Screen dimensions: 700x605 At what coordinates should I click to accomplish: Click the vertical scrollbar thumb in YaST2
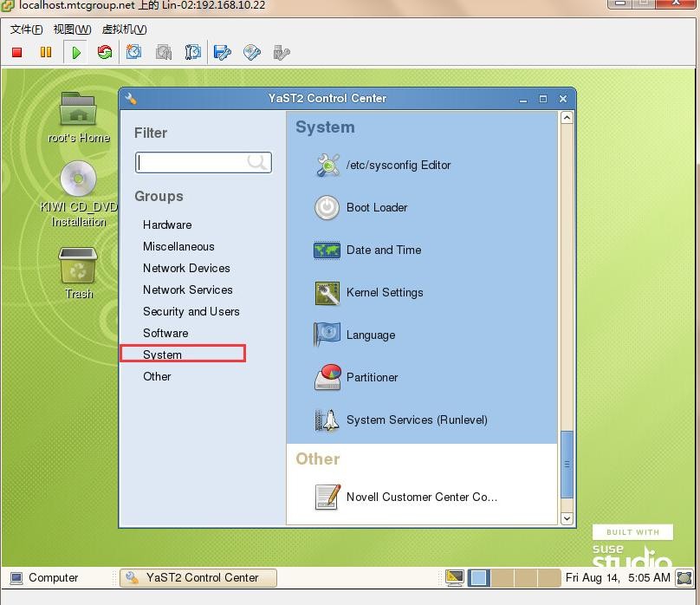pos(567,464)
